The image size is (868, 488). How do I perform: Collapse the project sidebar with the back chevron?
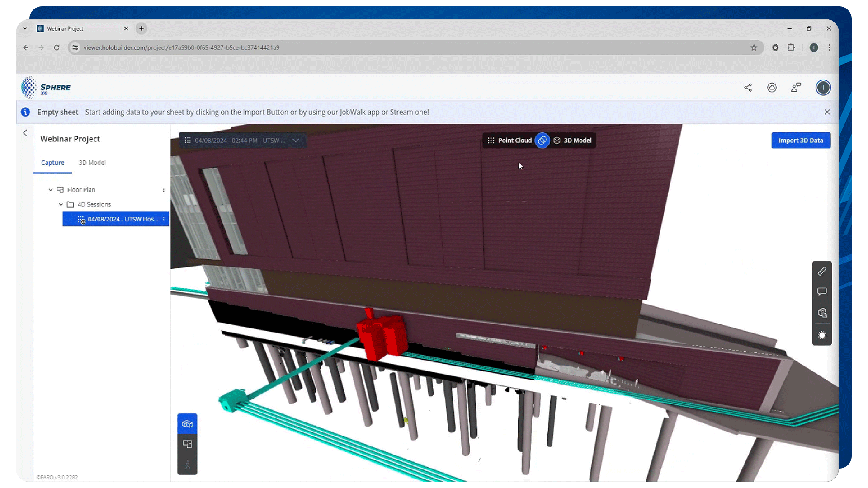tap(25, 133)
